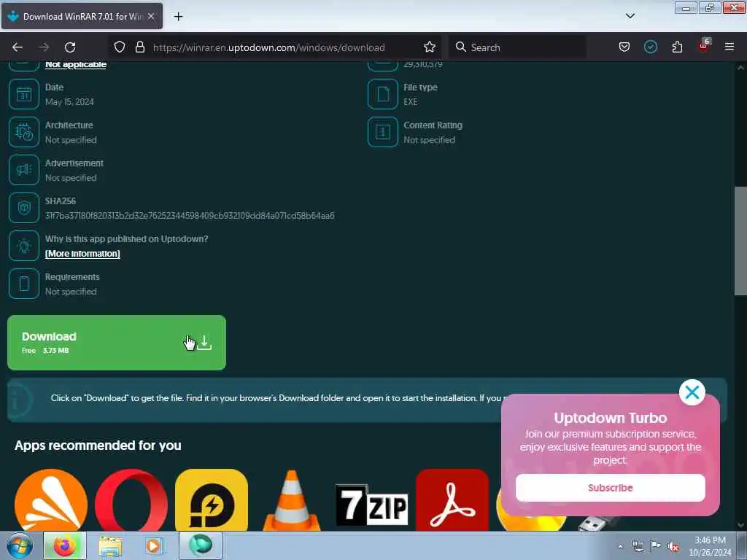
Task: Click the green Download button
Action: click(x=117, y=343)
